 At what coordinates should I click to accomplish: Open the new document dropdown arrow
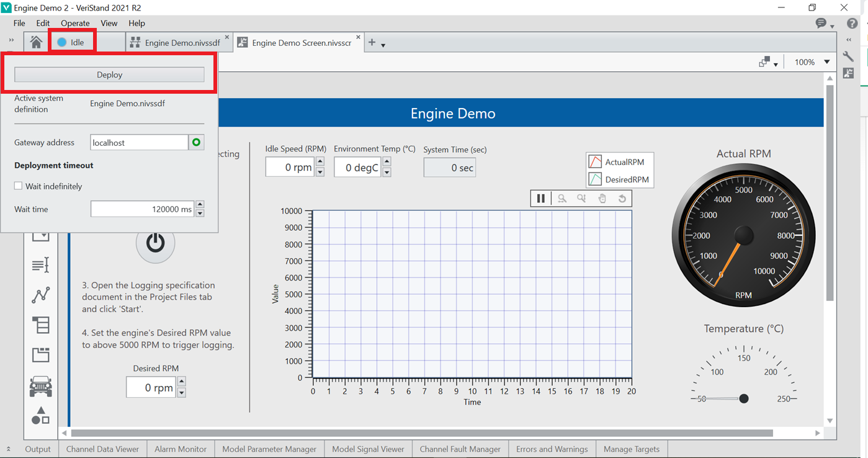pos(383,45)
